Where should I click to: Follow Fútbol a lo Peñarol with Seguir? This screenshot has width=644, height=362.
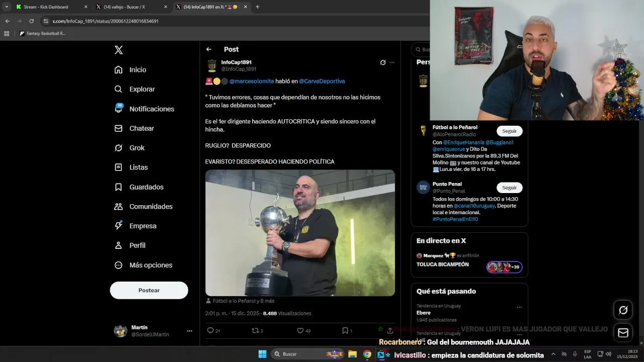[x=509, y=131]
